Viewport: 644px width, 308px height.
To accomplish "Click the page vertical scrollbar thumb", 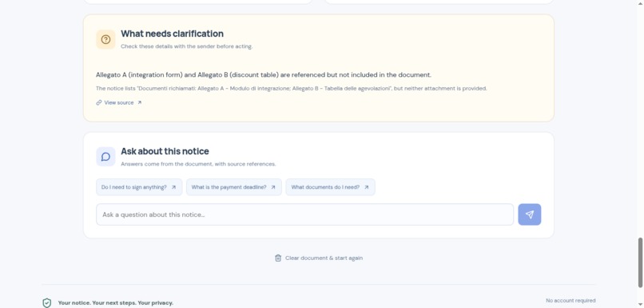I will (x=640, y=262).
